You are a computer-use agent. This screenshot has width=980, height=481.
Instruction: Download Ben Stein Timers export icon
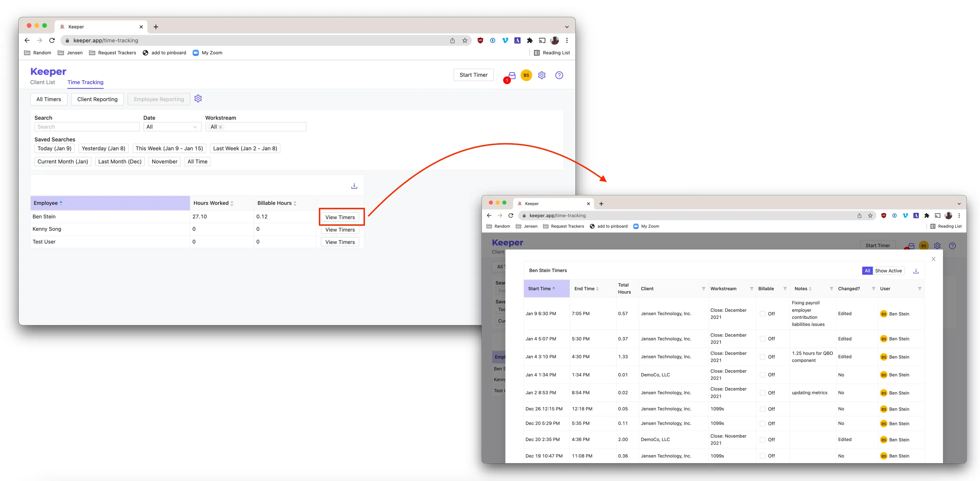(916, 271)
